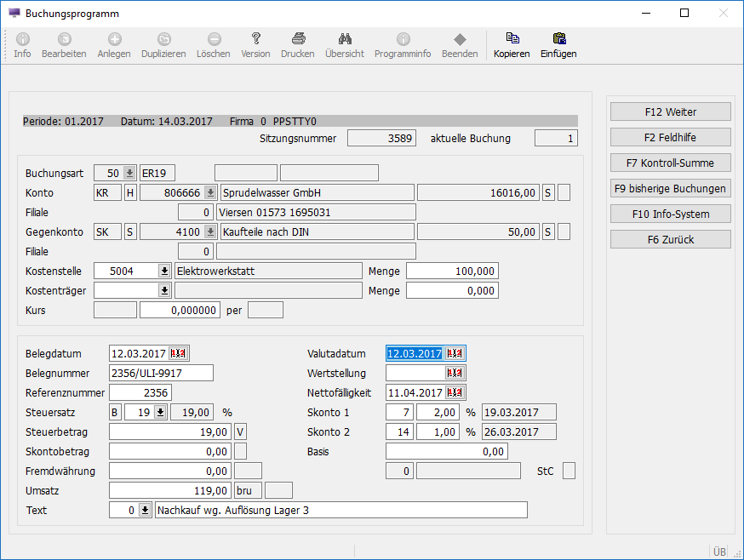Open the Übersicht binoculars icon
The image size is (744, 560).
[x=345, y=39]
